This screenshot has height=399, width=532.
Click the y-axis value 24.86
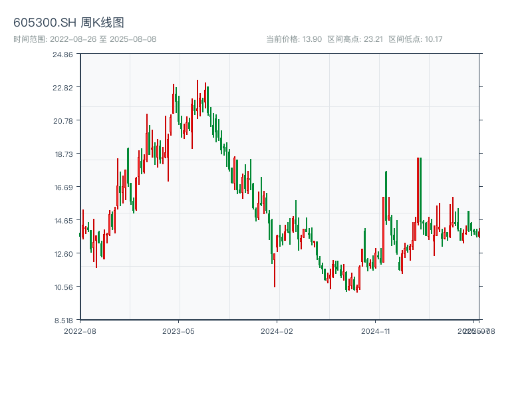[63, 55]
